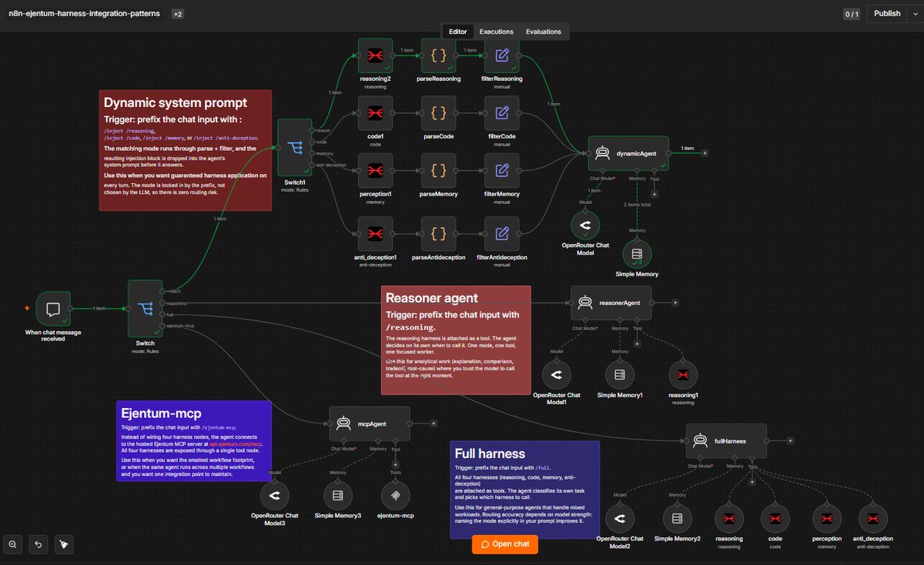This screenshot has height=565, width=924.
Task: Add node after reasonerAgent output
Action: pos(675,303)
